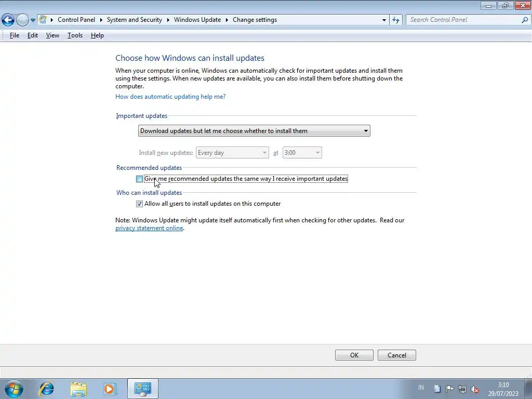This screenshot has width=532, height=399.
Task: Go to Windows Update breadcrumb
Action: point(197,20)
